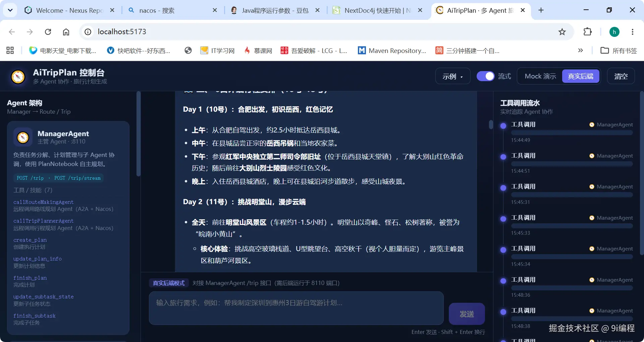Screen dimensions: 644x342
Task: Click the 真实后端模式 badge
Action: coord(169,283)
